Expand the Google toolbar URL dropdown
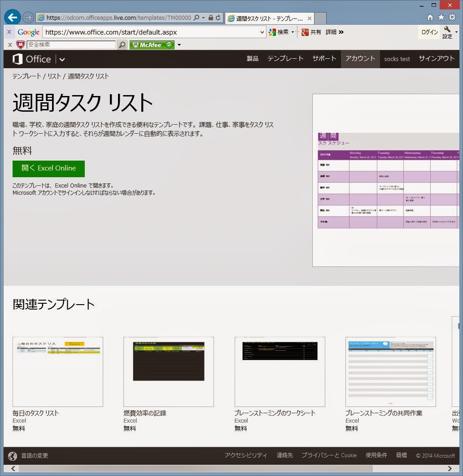The image size is (463, 476). [x=262, y=32]
